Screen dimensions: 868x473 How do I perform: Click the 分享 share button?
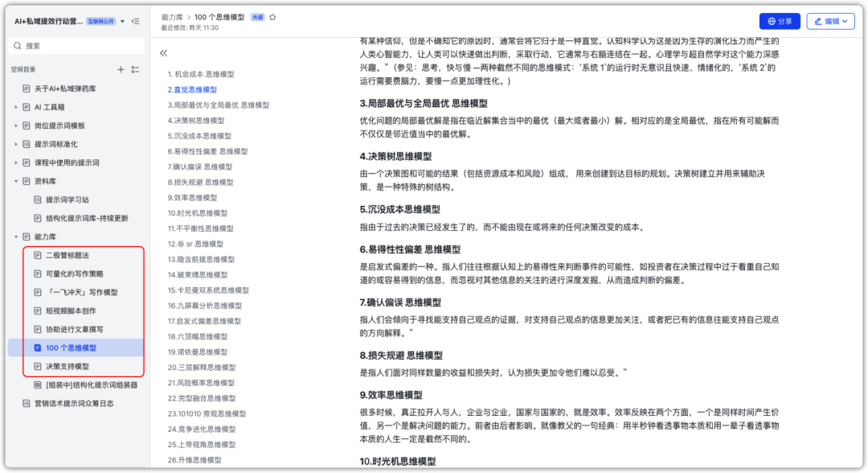tap(781, 22)
